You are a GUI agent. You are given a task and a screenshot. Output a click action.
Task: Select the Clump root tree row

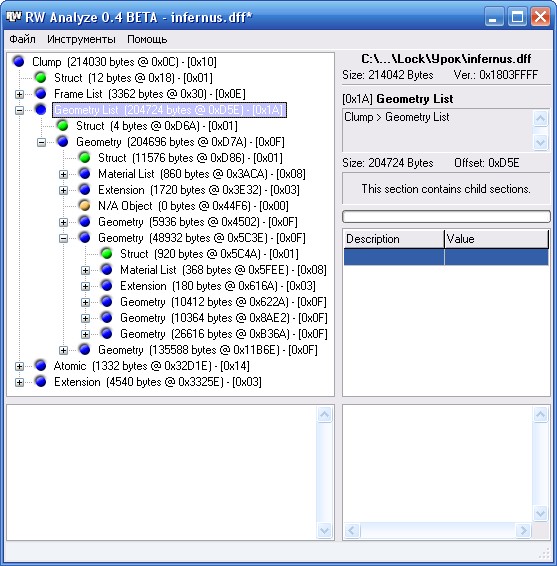(x=124, y=62)
